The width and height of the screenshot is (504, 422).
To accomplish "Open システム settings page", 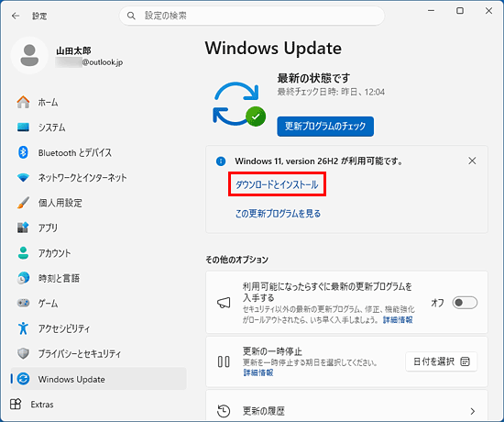I will pos(98,128).
